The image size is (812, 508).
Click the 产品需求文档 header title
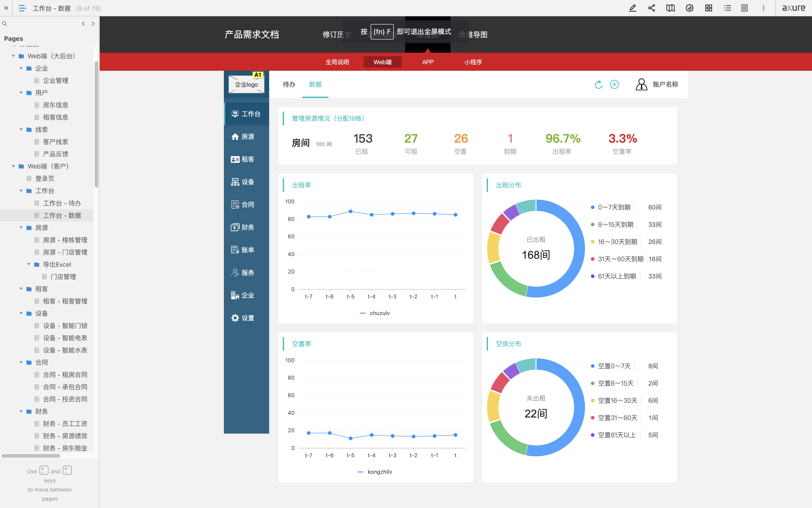pyautogui.click(x=252, y=35)
